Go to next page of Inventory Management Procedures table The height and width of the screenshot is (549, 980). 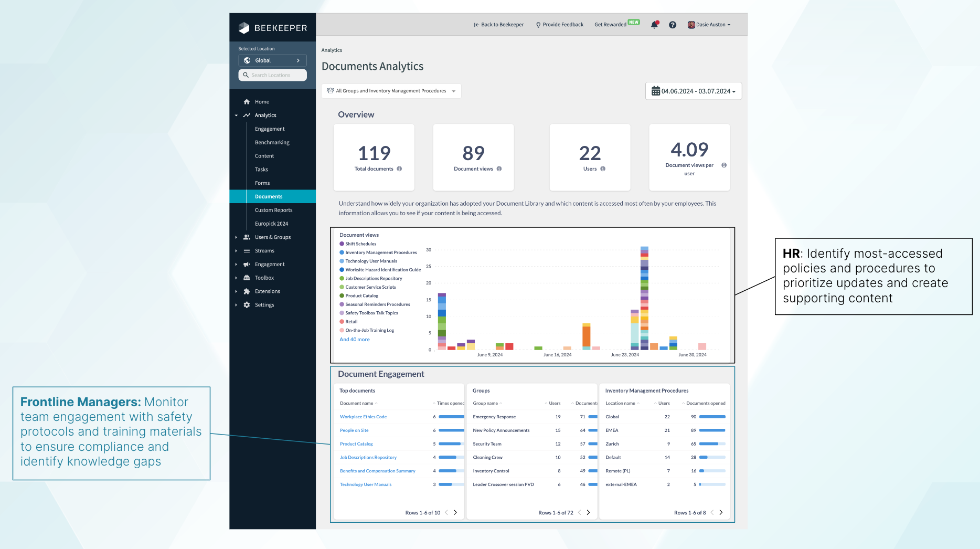[721, 513]
